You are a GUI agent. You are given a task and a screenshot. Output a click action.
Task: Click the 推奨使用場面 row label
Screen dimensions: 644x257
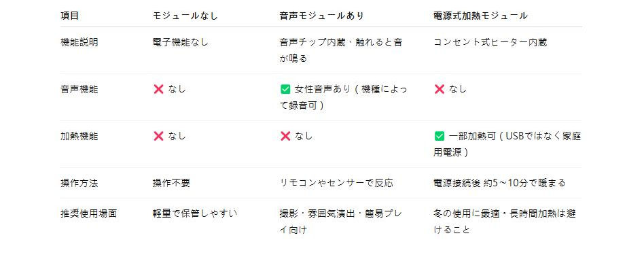coord(89,213)
